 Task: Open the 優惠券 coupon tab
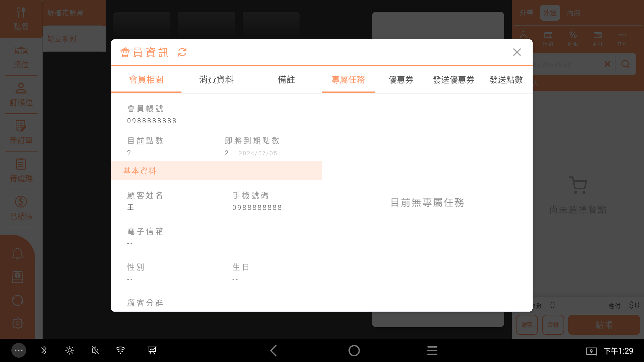[x=401, y=80]
